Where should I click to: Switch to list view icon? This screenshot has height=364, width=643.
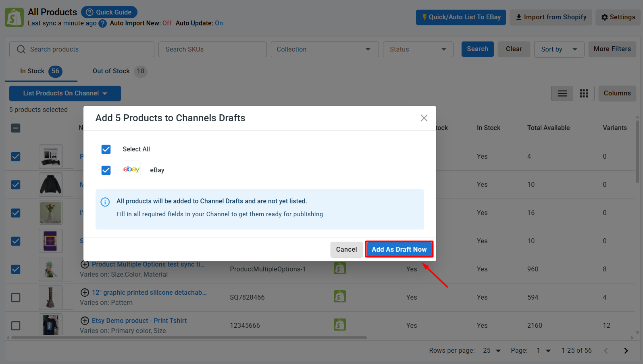click(x=562, y=93)
